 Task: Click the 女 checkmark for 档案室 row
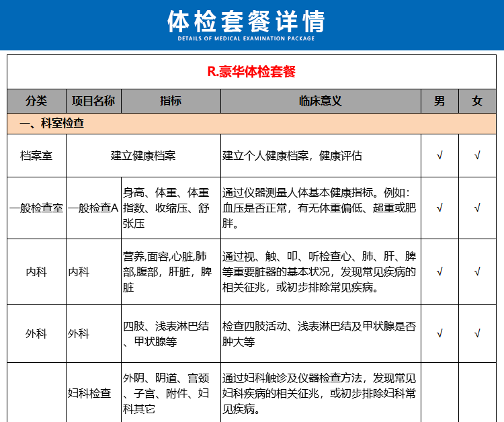(x=477, y=156)
